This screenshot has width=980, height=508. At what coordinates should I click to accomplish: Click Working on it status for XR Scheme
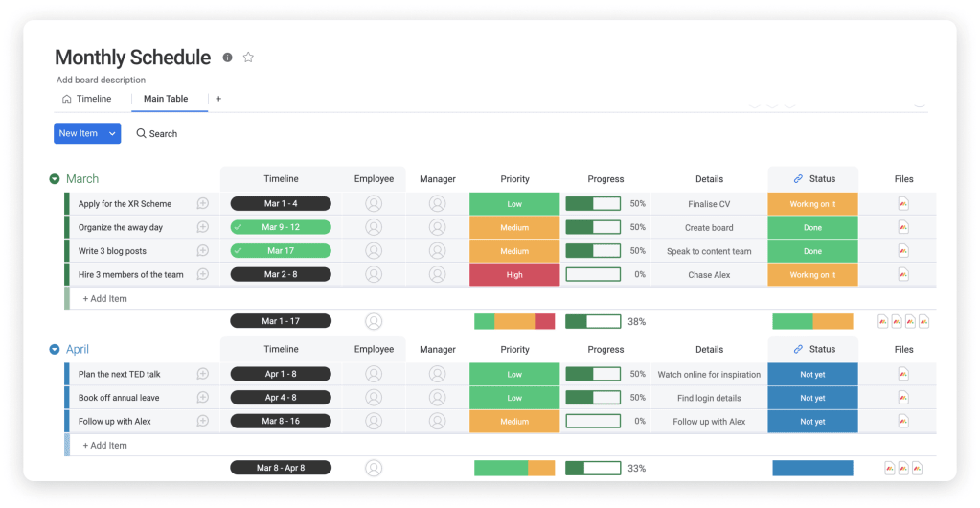812,204
